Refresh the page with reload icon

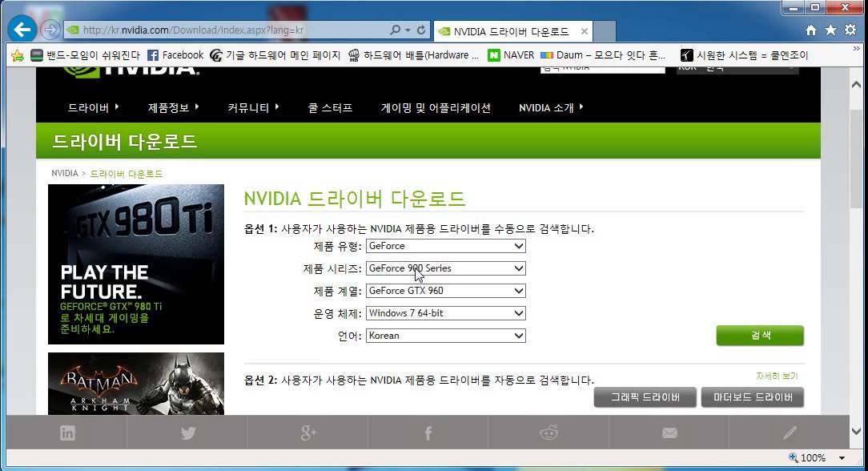point(421,30)
